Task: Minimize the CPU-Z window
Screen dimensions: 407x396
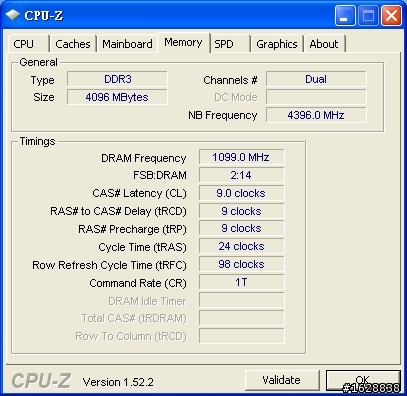Action: click(345, 15)
